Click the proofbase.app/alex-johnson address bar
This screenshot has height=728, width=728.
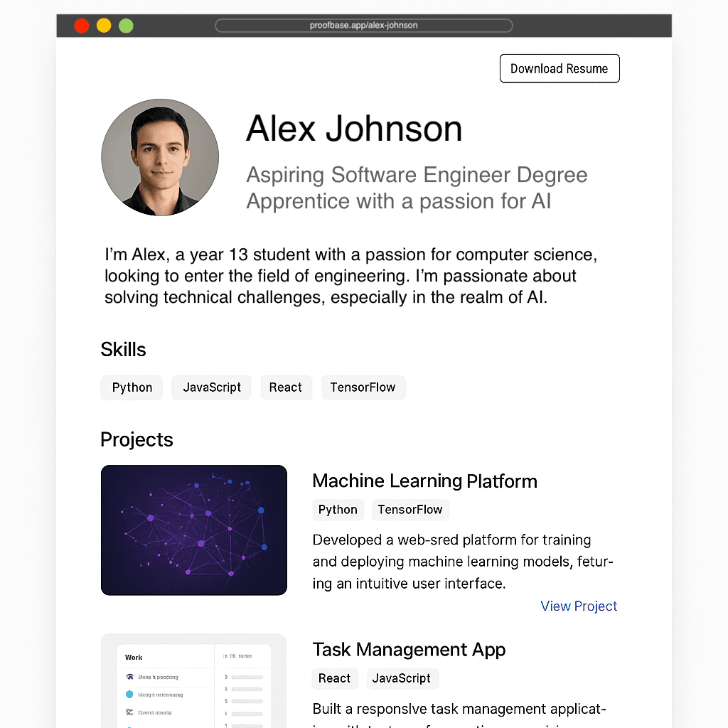(363, 26)
